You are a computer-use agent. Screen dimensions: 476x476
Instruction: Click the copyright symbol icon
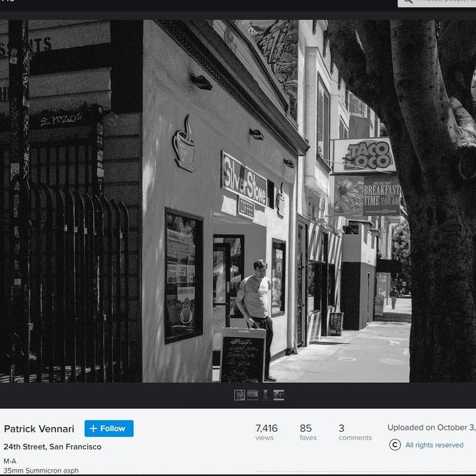[395, 445]
